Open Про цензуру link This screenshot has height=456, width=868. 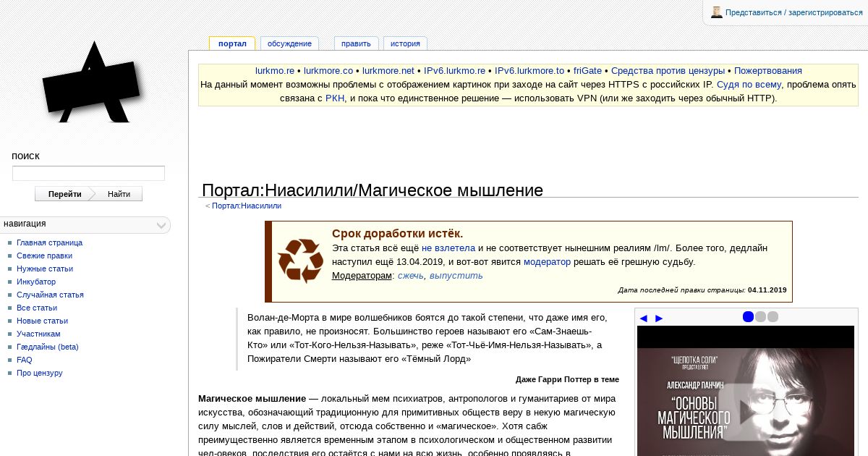click(40, 373)
